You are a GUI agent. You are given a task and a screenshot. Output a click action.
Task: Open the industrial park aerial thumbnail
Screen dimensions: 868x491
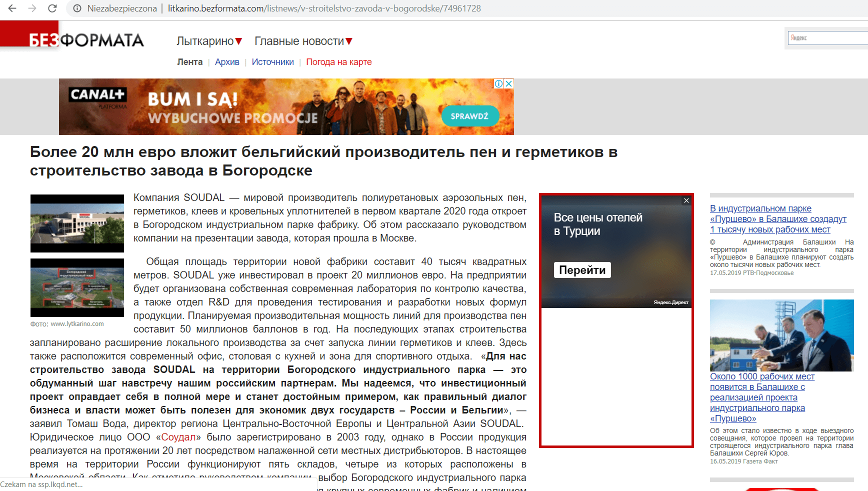[77, 287]
